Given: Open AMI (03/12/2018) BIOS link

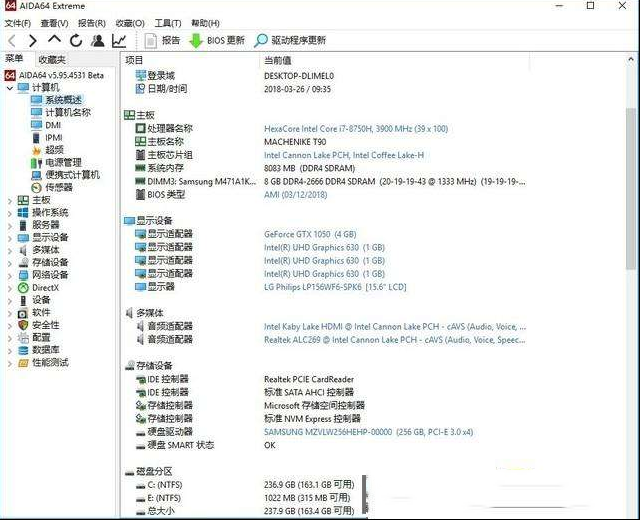Looking at the screenshot, I should [x=296, y=195].
